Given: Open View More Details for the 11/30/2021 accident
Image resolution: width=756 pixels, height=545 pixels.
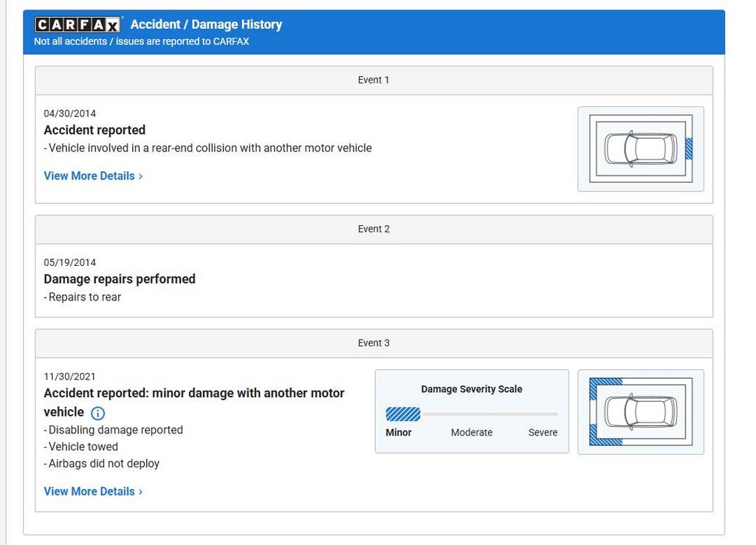Looking at the screenshot, I should [93, 492].
